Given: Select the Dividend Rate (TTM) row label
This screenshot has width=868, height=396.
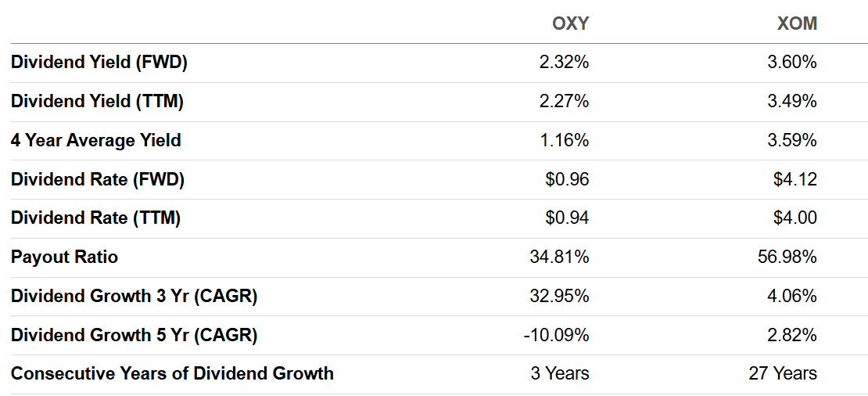Looking at the screenshot, I should (96, 218).
